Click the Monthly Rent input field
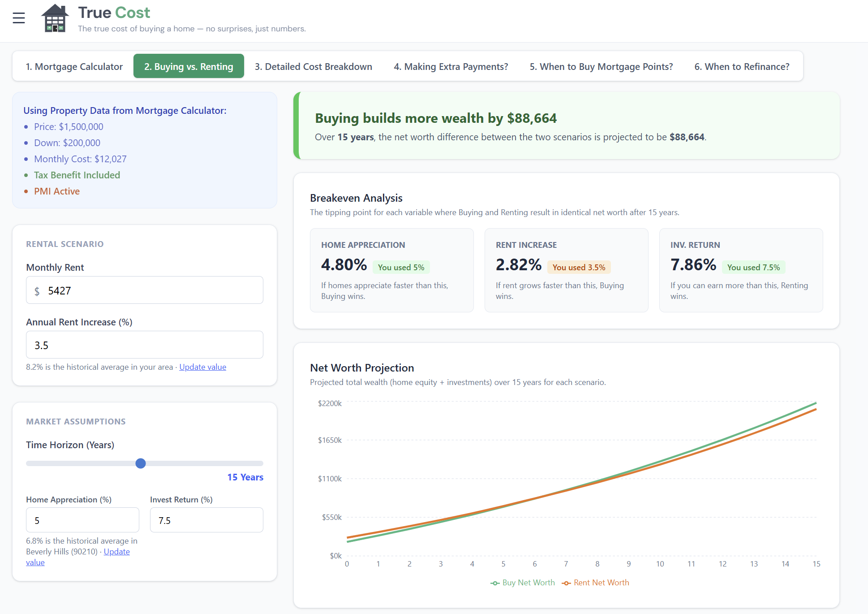Viewport: 868px width, 614px height. (x=144, y=290)
